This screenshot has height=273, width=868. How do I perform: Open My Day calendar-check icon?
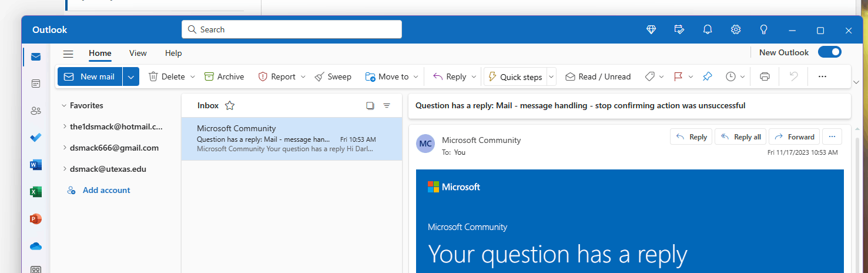(679, 29)
